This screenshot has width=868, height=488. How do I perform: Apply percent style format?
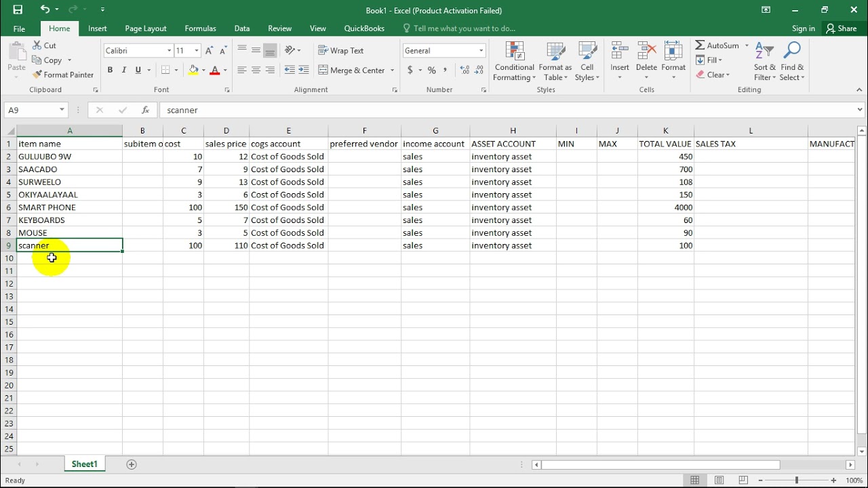[431, 70]
